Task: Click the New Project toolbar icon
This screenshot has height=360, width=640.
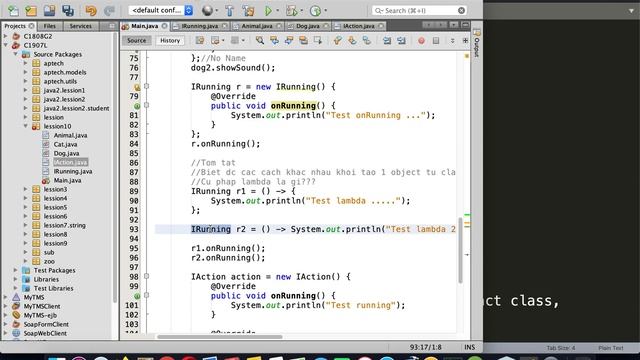Action: click(31, 11)
